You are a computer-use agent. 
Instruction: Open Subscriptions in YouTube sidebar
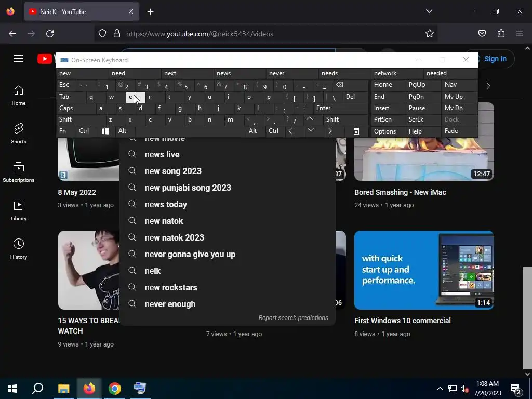[x=18, y=172]
